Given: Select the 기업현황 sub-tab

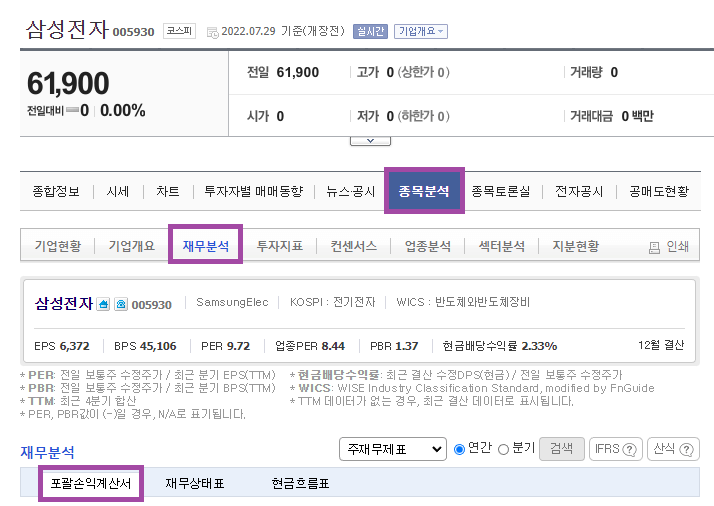Looking at the screenshot, I should [x=58, y=246].
